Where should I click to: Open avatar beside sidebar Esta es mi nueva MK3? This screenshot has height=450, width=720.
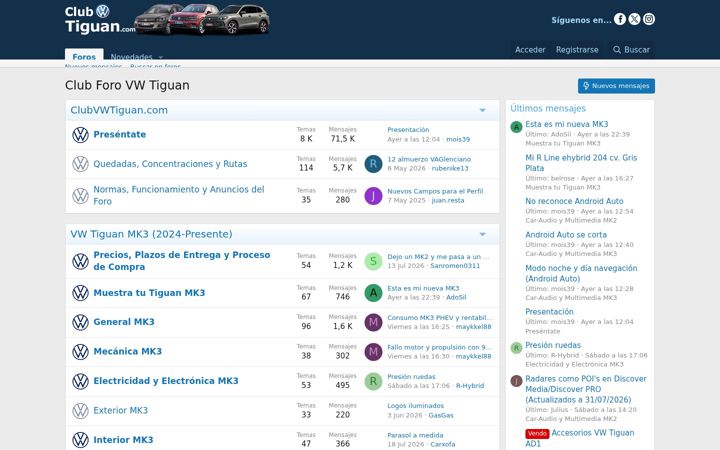517,127
